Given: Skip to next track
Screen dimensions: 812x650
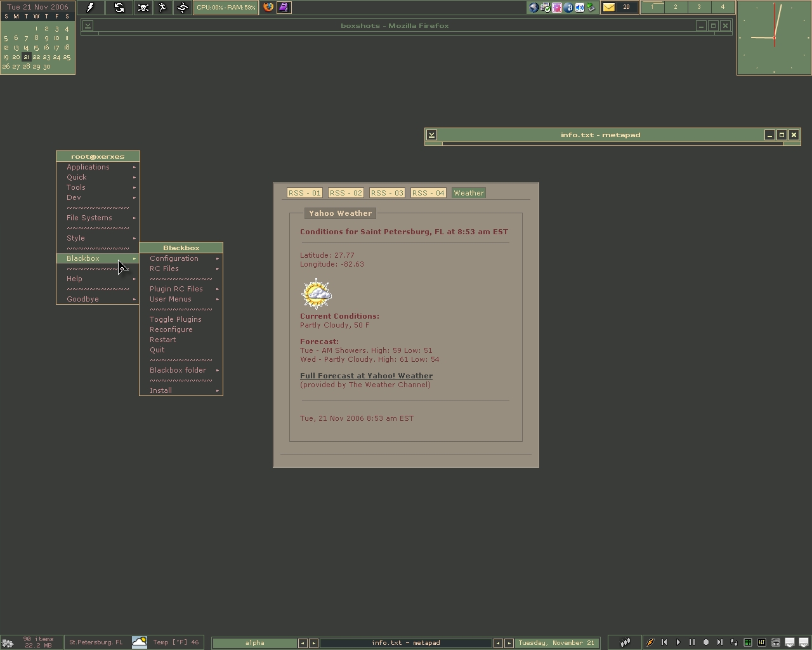Looking at the screenshot, I should 720,642.
